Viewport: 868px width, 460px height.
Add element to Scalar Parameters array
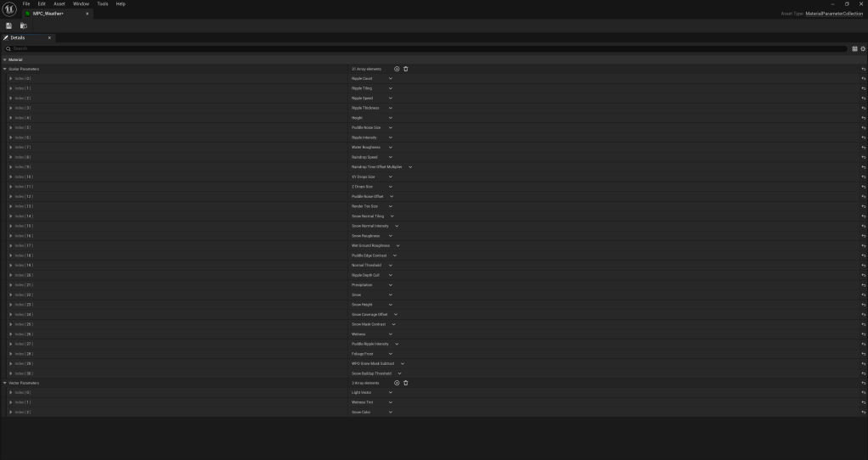(x=397, y=69)
